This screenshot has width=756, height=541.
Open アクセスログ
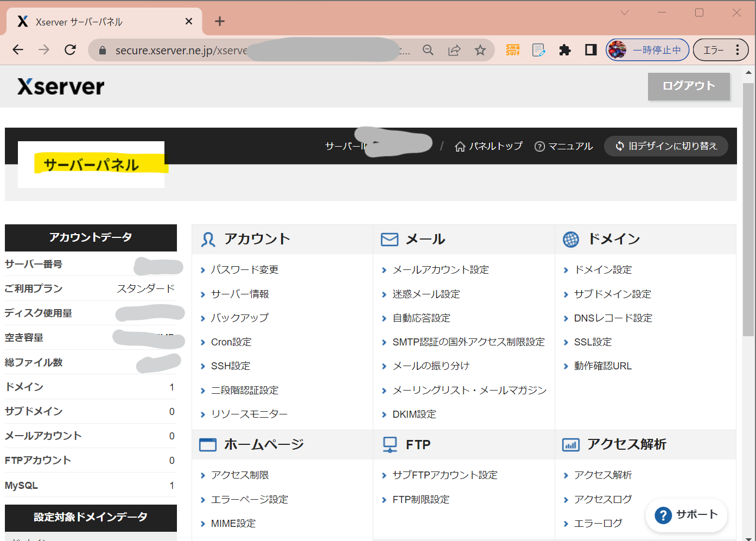[x=603, y=499]
